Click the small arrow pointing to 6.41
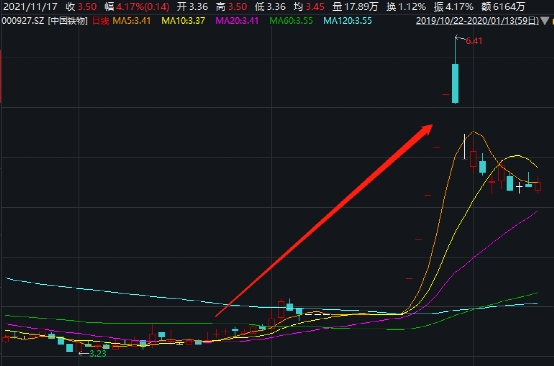Viewport: 554px width, 366px height. [x=460, y=38]
